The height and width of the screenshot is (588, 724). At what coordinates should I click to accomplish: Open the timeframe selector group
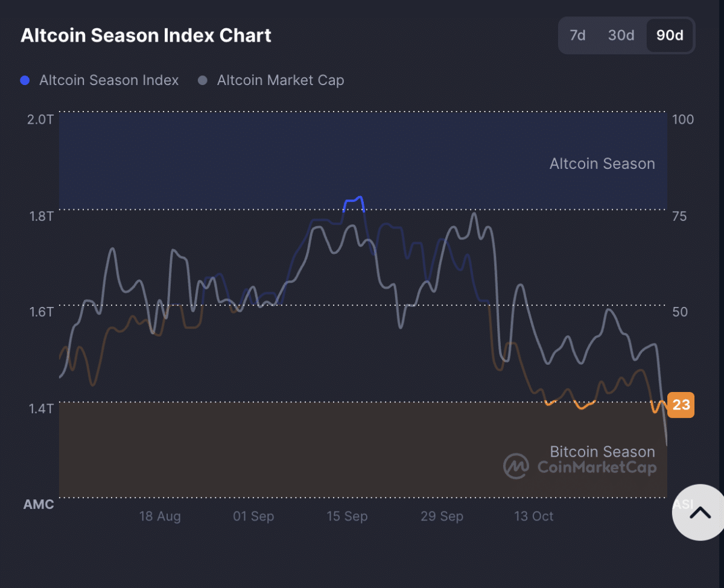(x=626, y=36)
